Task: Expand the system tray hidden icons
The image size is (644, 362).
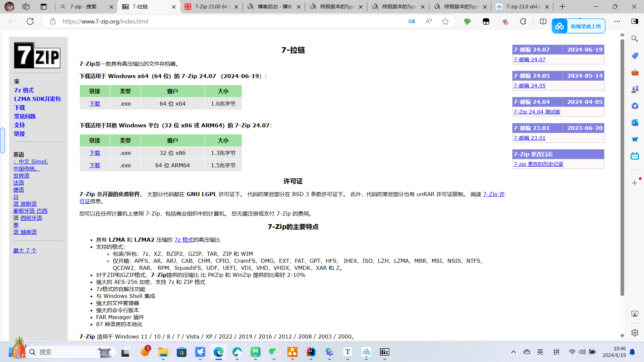Action: coord(514,352)
